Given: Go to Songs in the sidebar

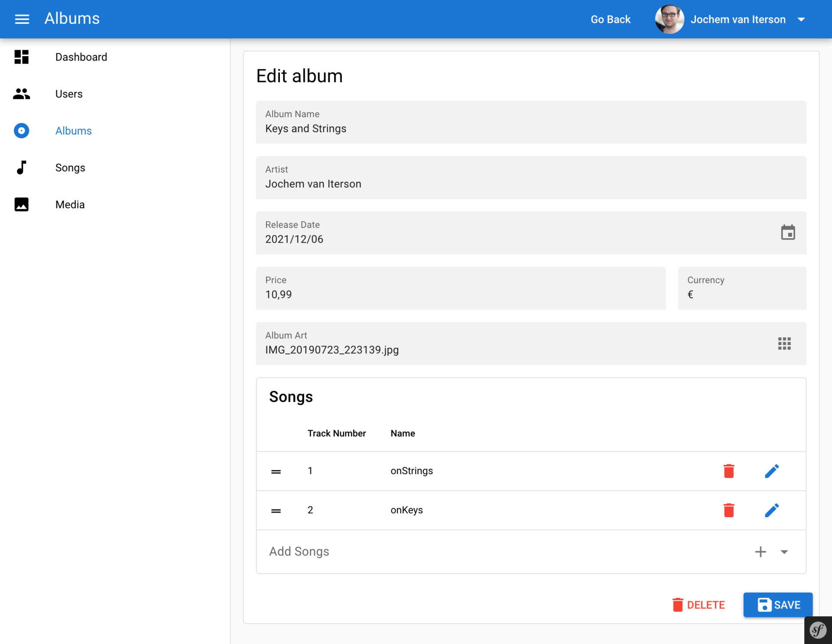Looking at the screenshot, I should pyautogui.click(x=70, y=168).
